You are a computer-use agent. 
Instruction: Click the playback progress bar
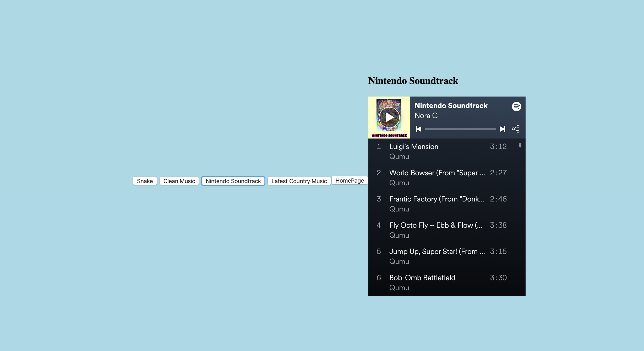click(460, 129)
